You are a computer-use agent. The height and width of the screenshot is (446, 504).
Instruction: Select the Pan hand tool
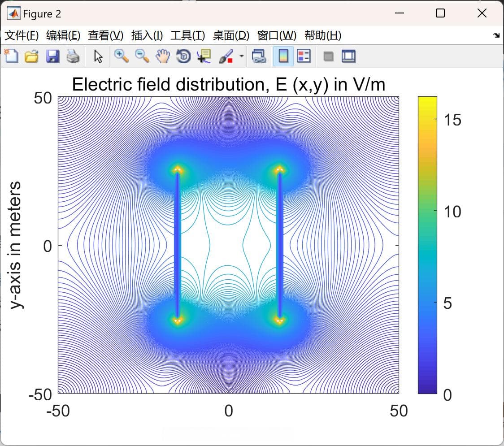[x=163, y=56]
